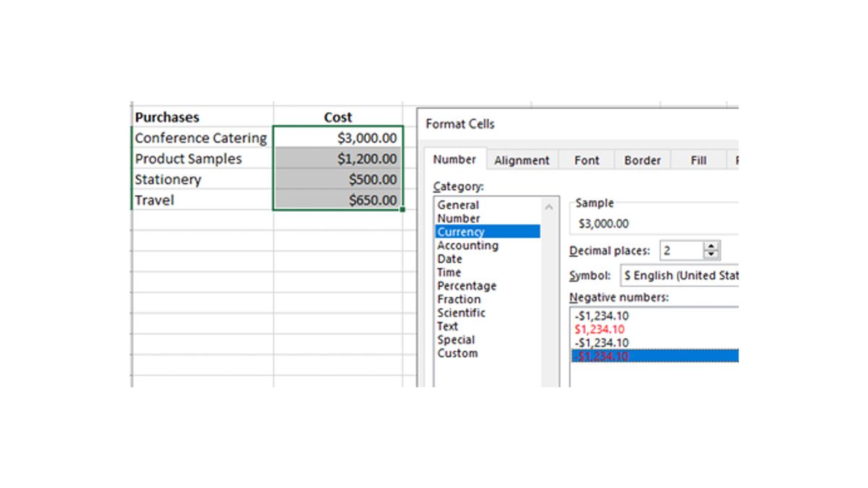
Task: Switch to the Alignment tab
Action: coord(522,160)
